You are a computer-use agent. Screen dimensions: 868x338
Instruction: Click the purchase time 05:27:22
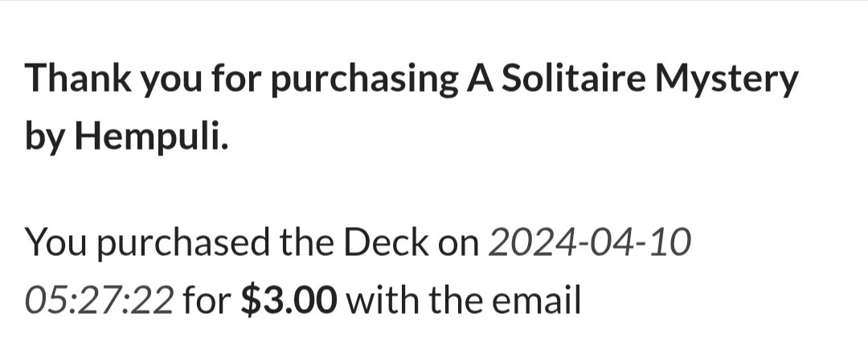coord(99,300)
